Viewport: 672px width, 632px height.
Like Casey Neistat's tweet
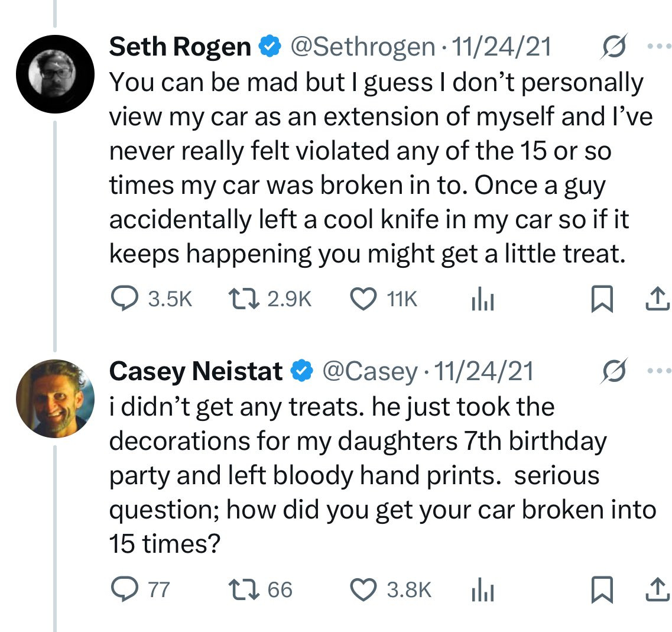363,590
